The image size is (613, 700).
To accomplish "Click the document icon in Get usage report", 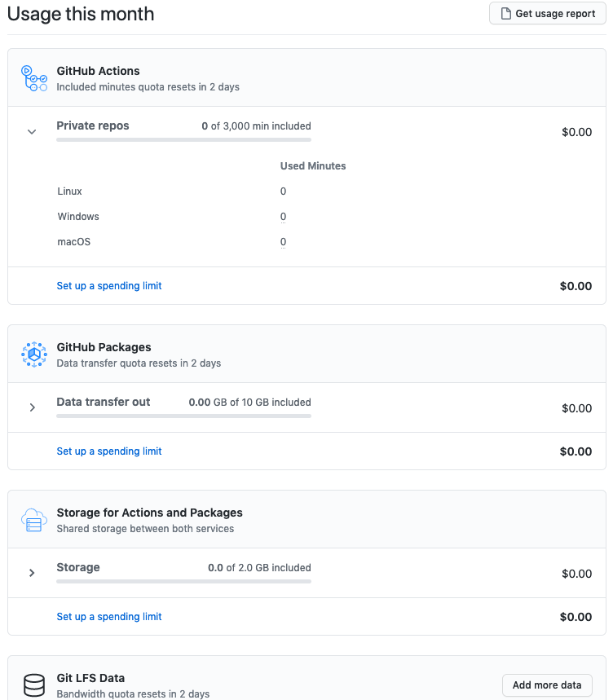I will (x=506, y=13).
